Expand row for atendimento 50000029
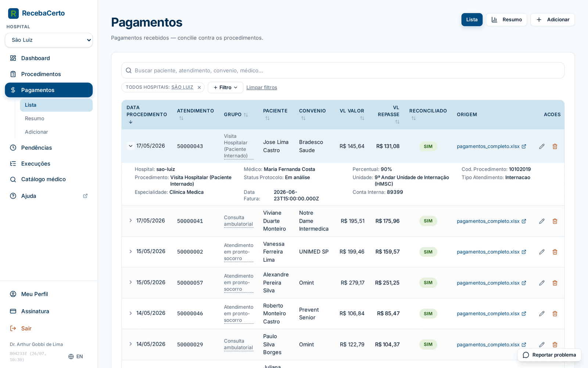This screenshot has width=588, height=368. [x=130, y=344]
